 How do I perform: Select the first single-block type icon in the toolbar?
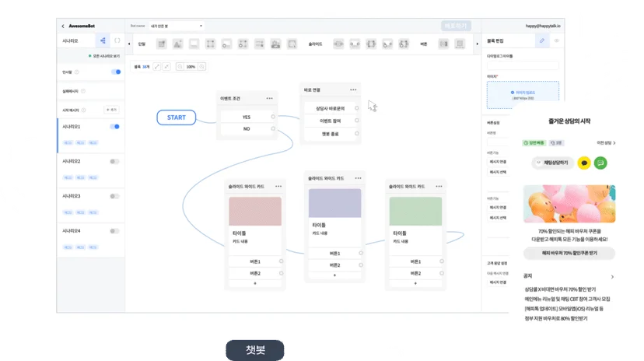point(162,44)
